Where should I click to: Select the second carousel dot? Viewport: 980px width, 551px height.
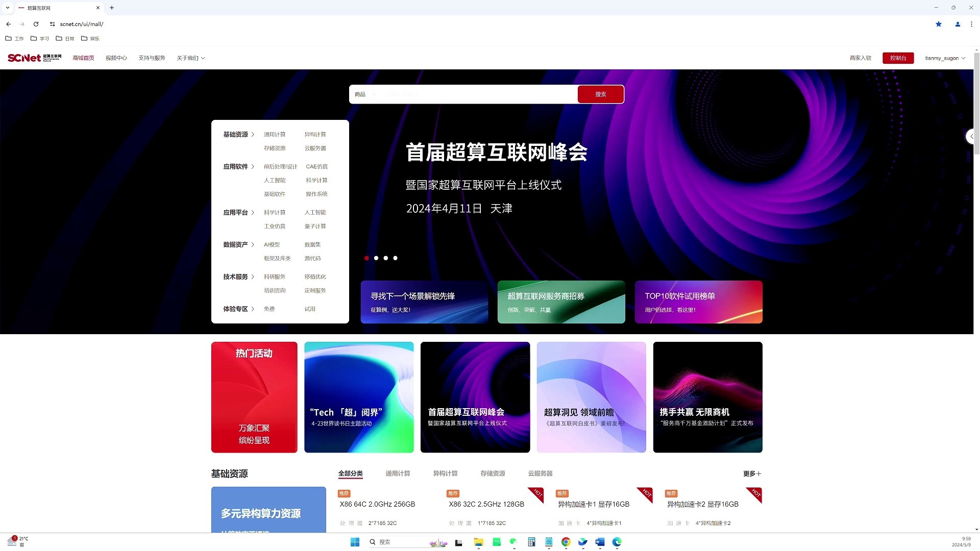(x=376, y=258)
